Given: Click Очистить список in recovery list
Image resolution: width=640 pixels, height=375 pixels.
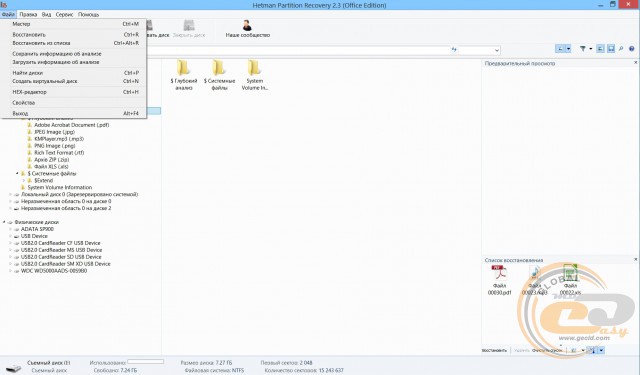Looking at the screenshot, I should (547, 351).
